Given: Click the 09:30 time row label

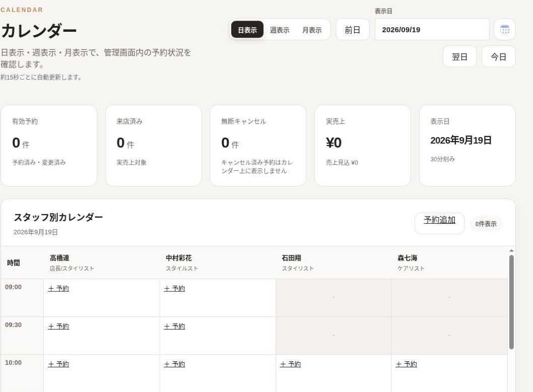Looking at the screenshot, I should click(13, 324).
